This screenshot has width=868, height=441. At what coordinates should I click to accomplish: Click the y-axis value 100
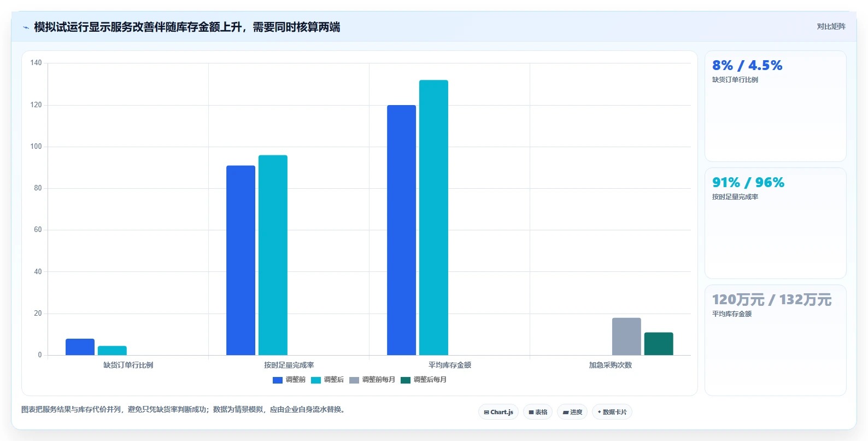[x=36, y=147]
